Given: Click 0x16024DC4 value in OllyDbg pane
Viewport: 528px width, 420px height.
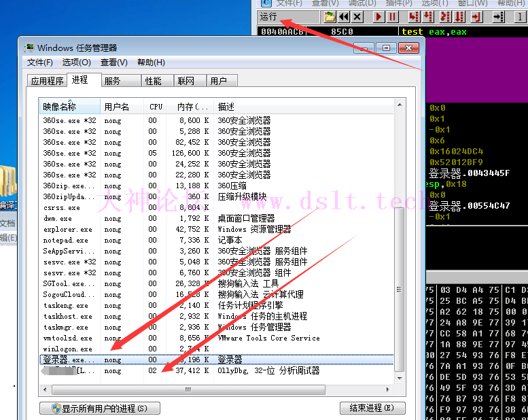Looking at the screenshot, I should [456, 152].
